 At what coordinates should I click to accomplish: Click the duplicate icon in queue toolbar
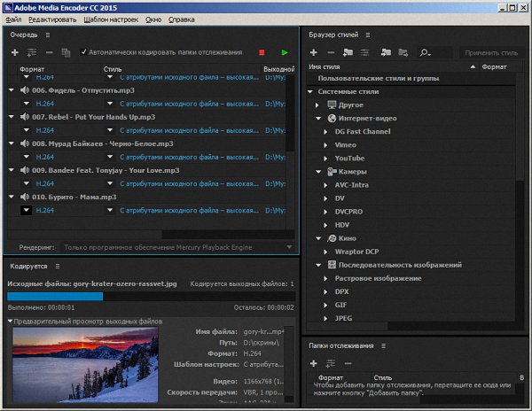pos(66,53)
